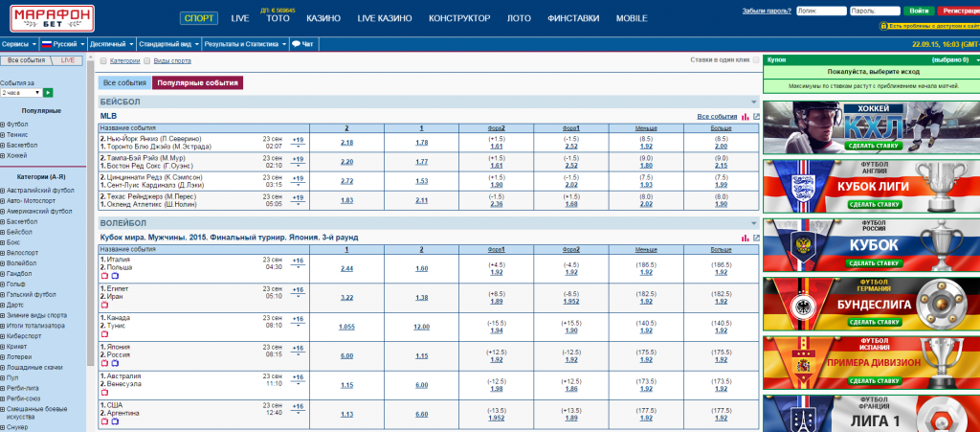Screen dimensions: 980x432
Task: Open the ФИНСТАВКИ top menu item
Action: coord(573,18)
